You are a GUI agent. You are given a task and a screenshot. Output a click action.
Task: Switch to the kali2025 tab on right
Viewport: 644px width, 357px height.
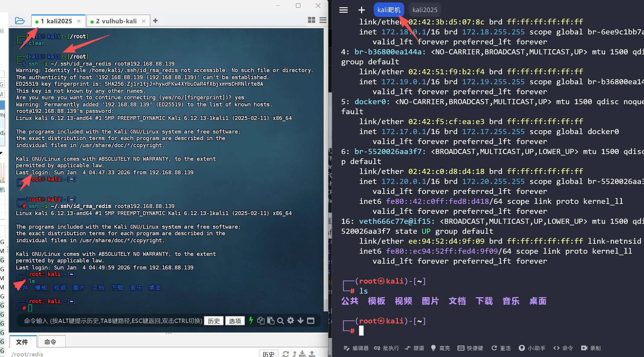click(x=425, y=10)
